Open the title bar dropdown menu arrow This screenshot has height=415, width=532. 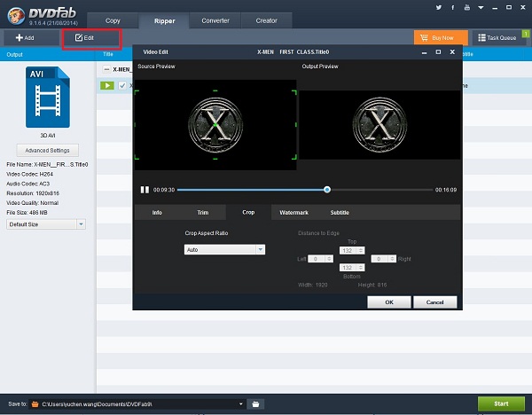pyautogui.click(x=481, y=7)
